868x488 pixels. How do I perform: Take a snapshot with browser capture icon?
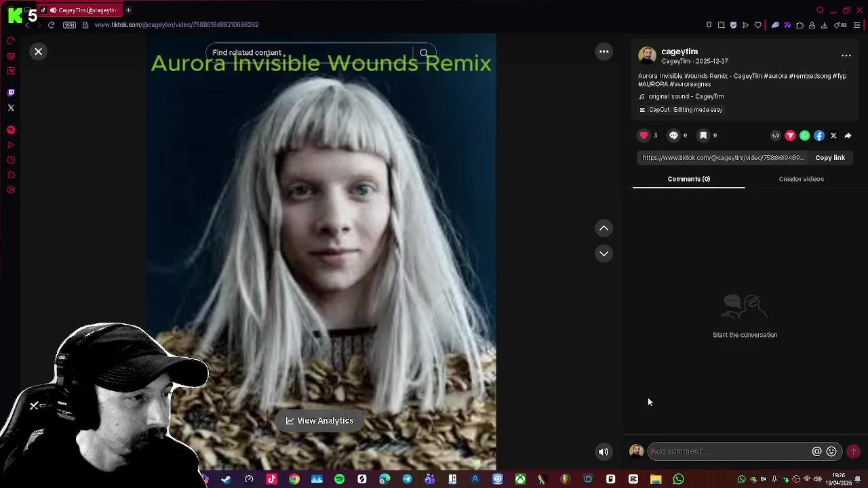(721, 25)
